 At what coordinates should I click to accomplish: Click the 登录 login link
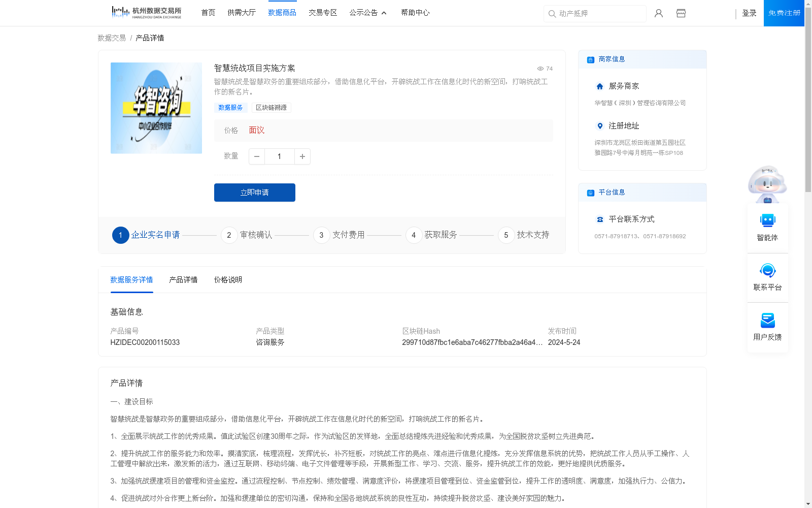(x=749, y=13)
